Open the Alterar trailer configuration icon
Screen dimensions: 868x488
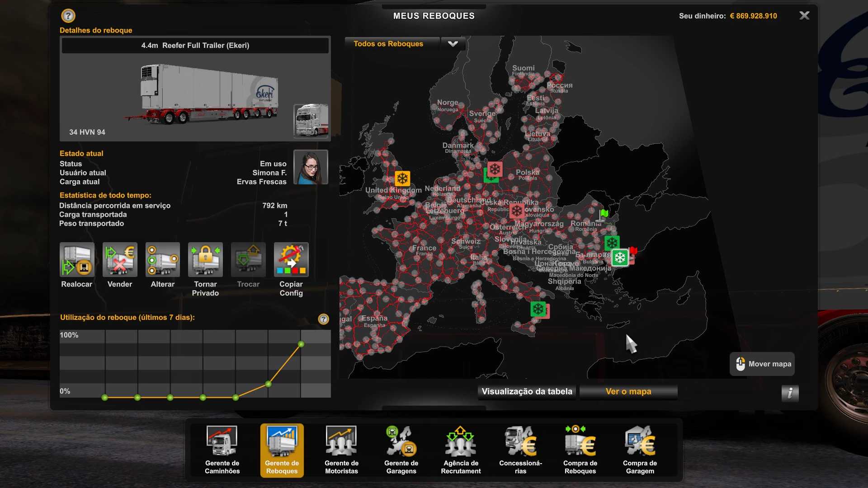coord(163,260)
